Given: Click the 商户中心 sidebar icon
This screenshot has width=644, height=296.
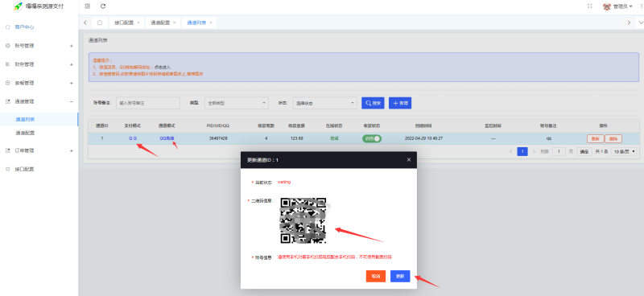Looking at the screenshot, I should [7, 27].
